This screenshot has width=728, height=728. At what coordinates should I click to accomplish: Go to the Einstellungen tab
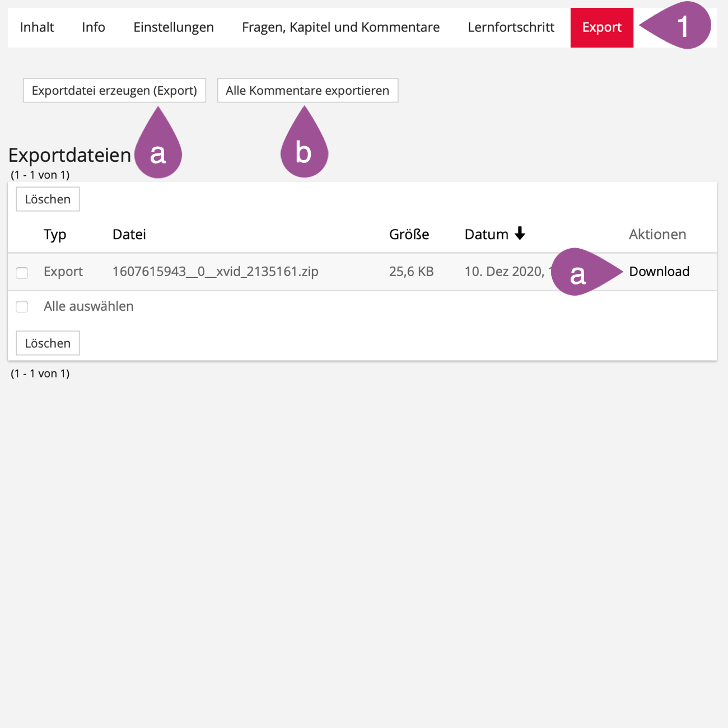173,27
